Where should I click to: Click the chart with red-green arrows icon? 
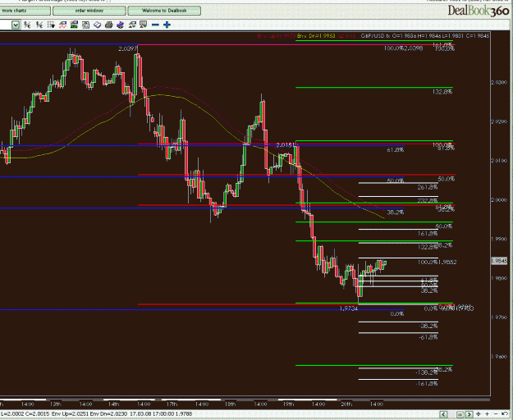[x=132, y=25]
